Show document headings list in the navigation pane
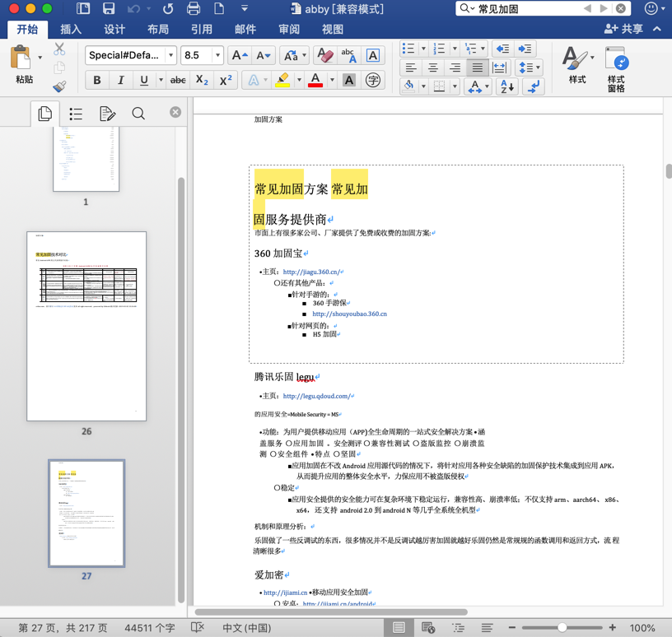The image size is (672, 637). point(76,114)
